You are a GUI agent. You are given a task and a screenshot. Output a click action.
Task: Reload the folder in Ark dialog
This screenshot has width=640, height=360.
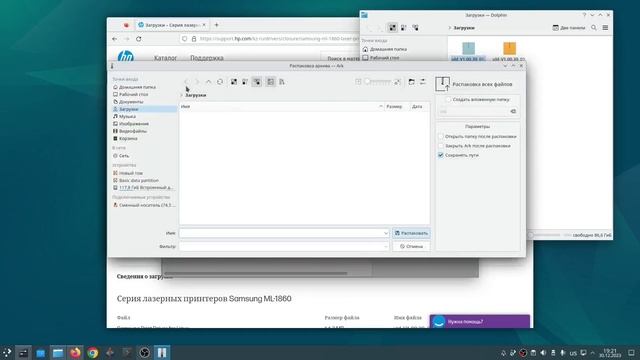220,82
